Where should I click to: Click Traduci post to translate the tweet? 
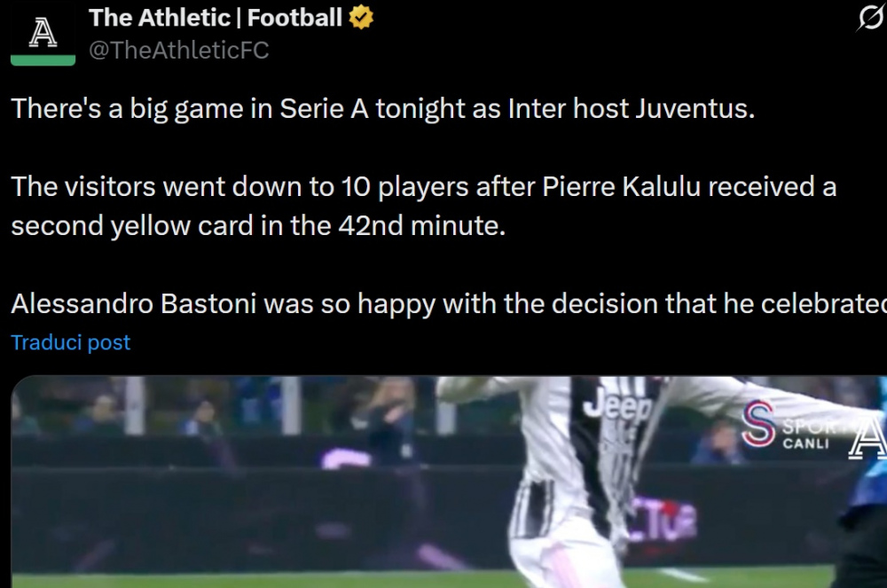[71, 342]
